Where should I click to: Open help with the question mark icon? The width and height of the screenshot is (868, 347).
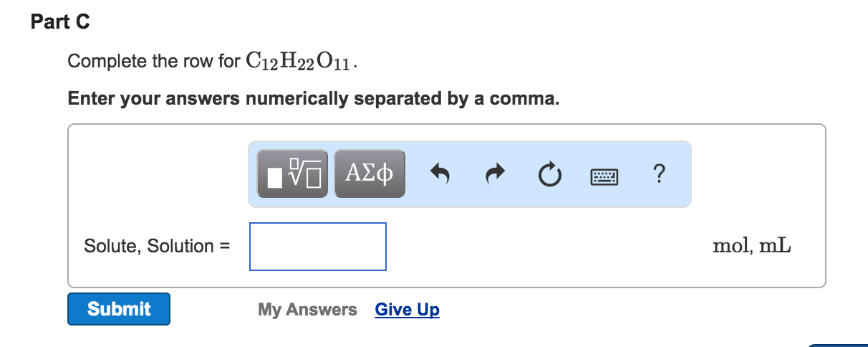[x=660, y=173]
